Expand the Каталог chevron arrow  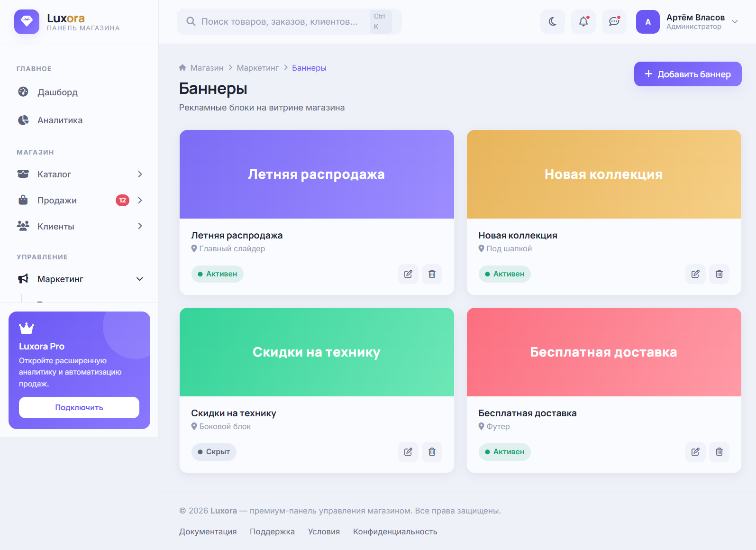[140, 174]
